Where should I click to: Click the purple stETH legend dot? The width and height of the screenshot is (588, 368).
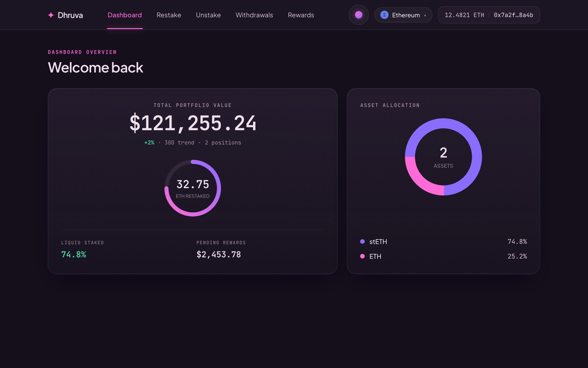tap(362, 241)
